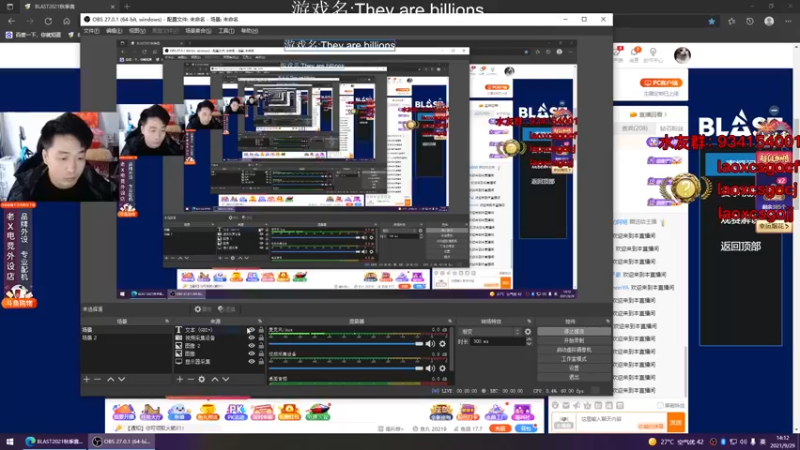This screenshot has height=450, width=800.
Task: Open the Edit menu in OBS
Action: tap(114, 31)
